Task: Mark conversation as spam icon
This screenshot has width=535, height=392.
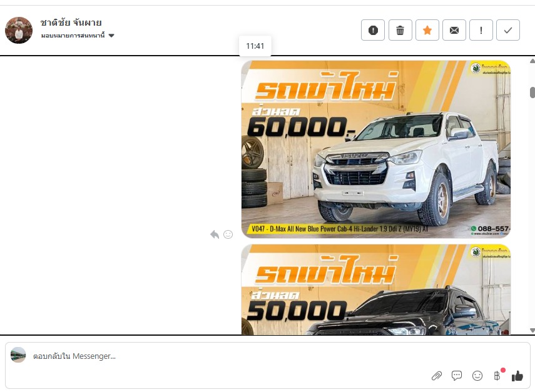Action: (373, 31)
